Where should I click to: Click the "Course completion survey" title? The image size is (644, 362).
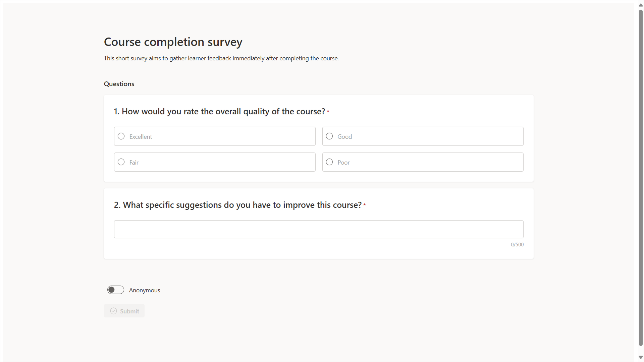tap(173, 42)
